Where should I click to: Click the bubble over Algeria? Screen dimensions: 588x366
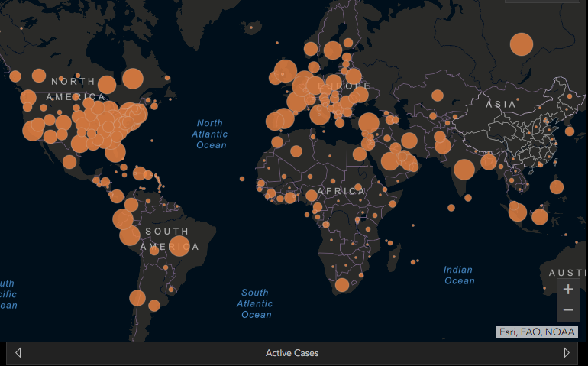coord(296,151)
